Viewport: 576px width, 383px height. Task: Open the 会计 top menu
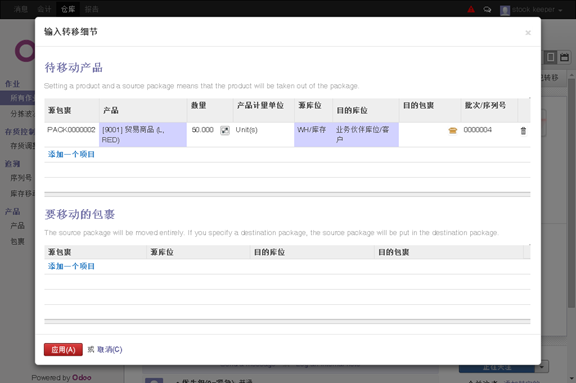tap(44, 9)
